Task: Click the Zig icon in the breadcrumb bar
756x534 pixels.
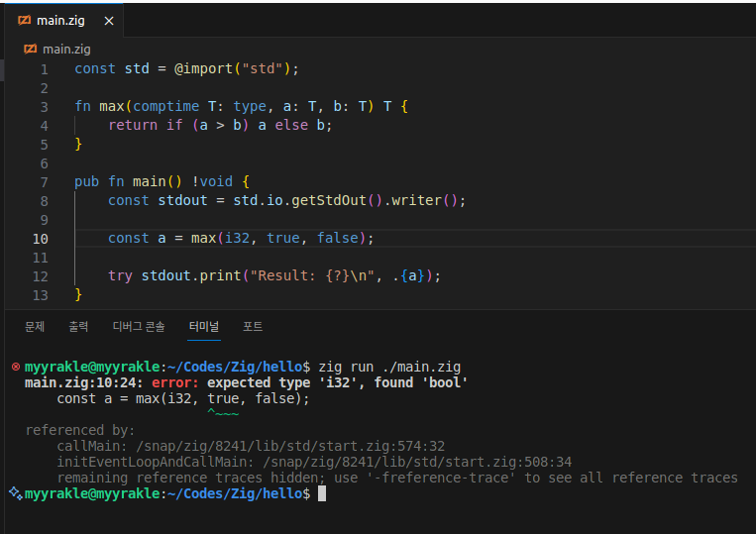Action: point(30,48)
